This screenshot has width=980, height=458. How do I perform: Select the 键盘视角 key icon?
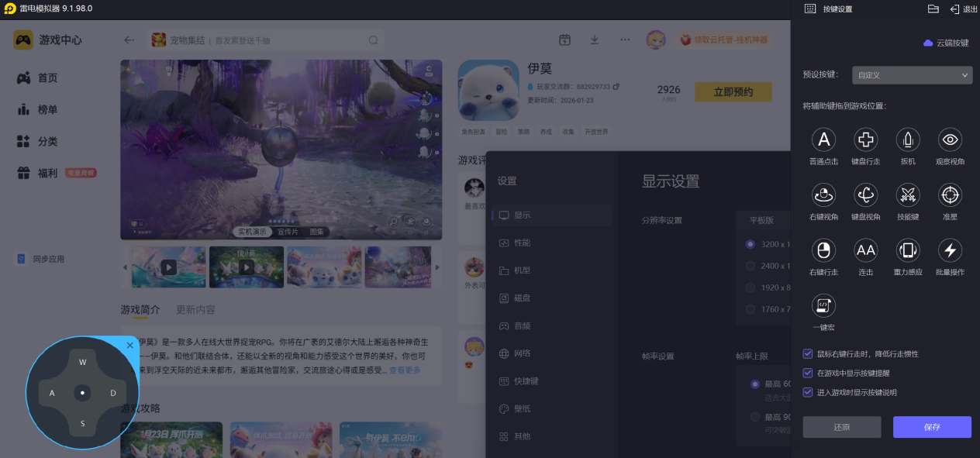pyautogui.click(x=865, y=195)
